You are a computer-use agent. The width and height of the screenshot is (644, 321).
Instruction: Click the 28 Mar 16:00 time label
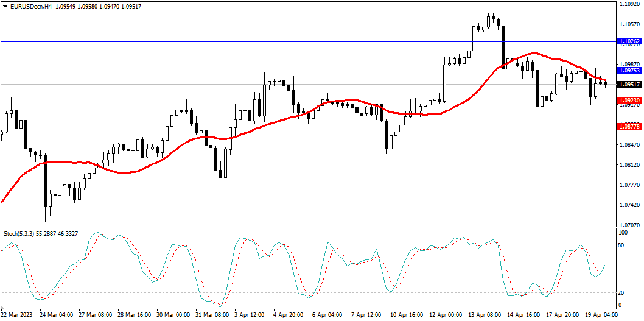(x=134, y=315)
